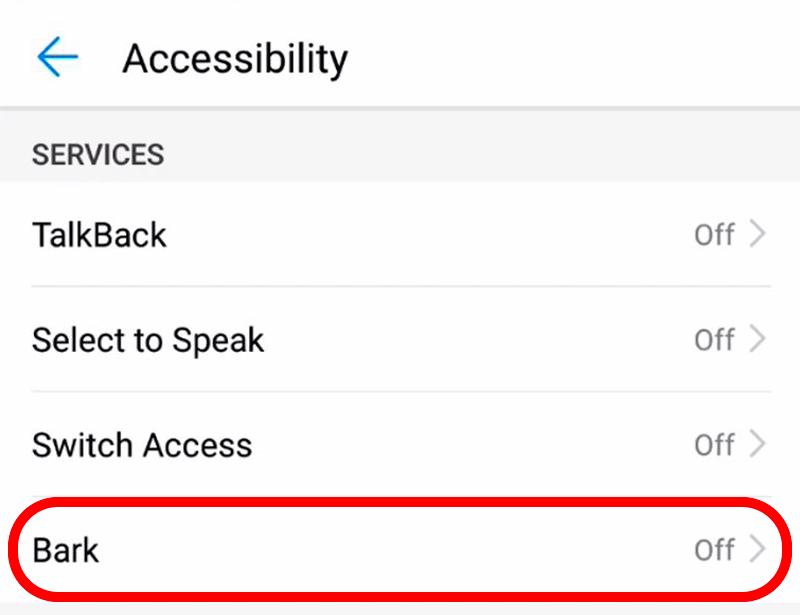Image resolution: width=800 pixels, height=615 pixels.
Task: Expand Switch Access using its chevron
Action: (758, 444)
